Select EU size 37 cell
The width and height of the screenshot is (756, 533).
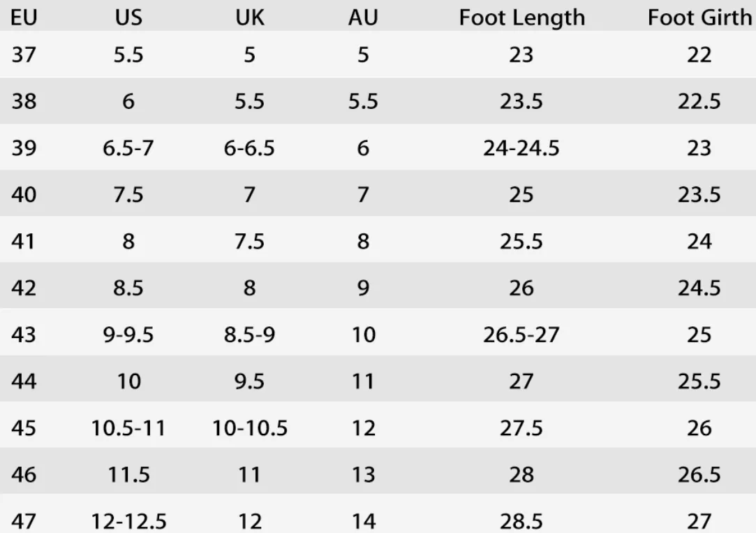[24, 54]
